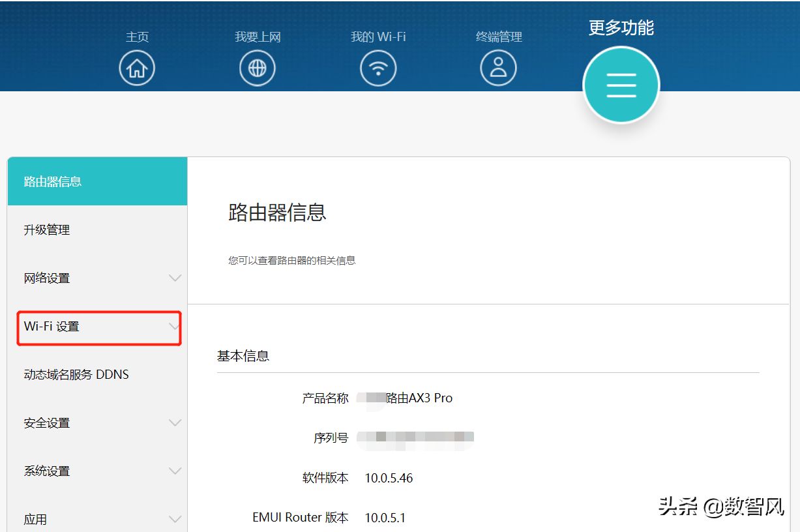Select the 更多功能 tab label

click(x=621, y=27)
